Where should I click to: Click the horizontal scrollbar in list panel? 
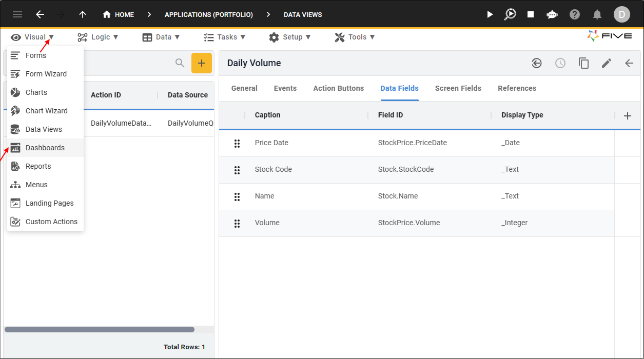(x=100, y=329)
